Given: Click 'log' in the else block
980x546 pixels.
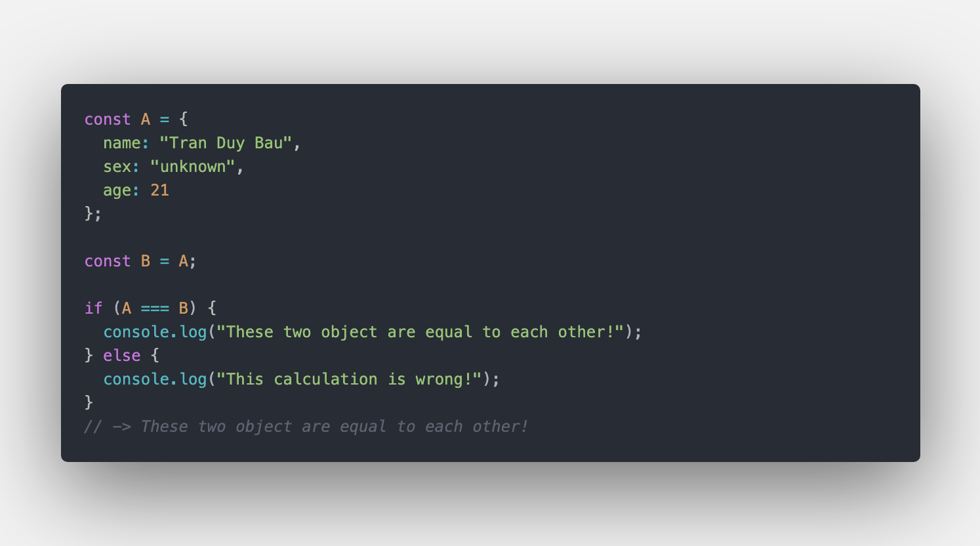Looking at the screenshot, I should pyautogui.click(x=194, y=379).
